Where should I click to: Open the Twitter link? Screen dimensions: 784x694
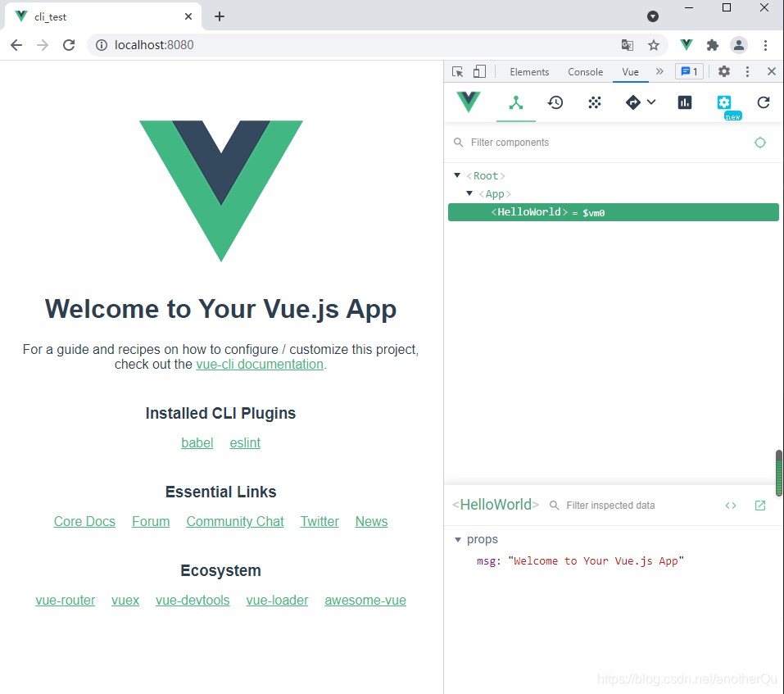pos(319,521)
